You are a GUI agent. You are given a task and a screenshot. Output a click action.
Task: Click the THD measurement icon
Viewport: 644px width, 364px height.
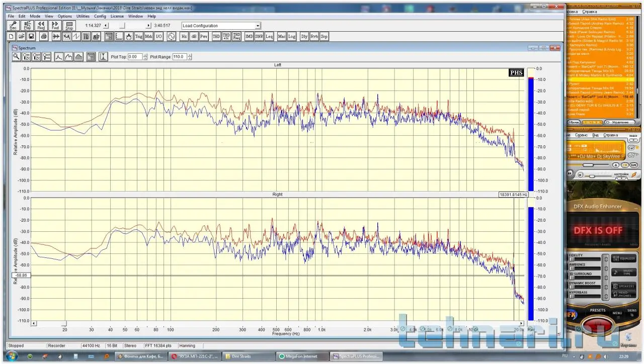(x=216, y=37)
